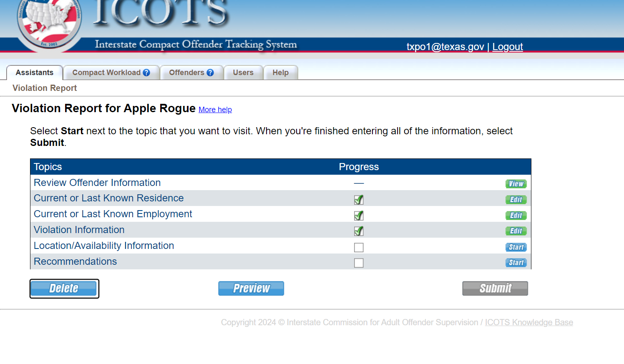624x364 pixels.
Task: Open the ICOTS Knowledge Base link
Action: (529, 322)
